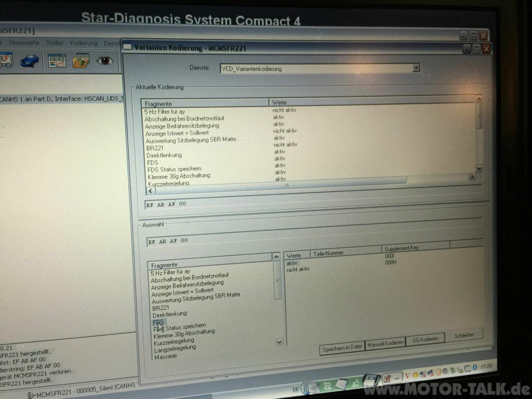The width and height of the screenshot is (532, 399).
Task: Select 'BR221' in Auswahl list
Action: pos(160,308)
